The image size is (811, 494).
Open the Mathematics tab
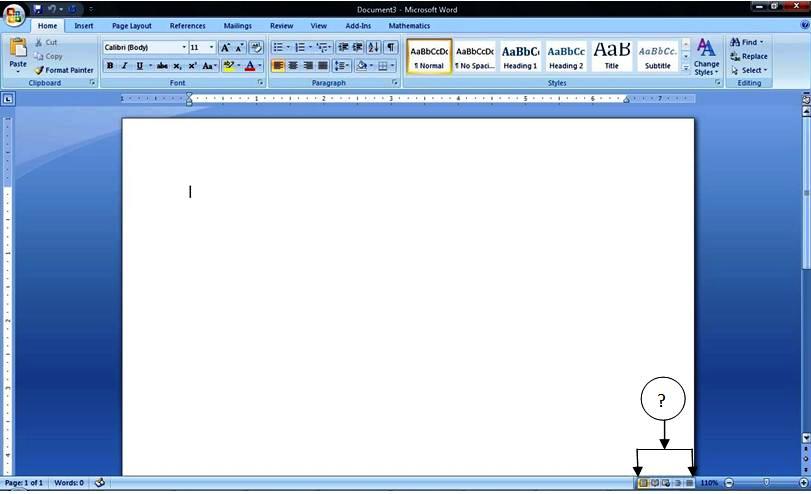click(x=409, y=26)
